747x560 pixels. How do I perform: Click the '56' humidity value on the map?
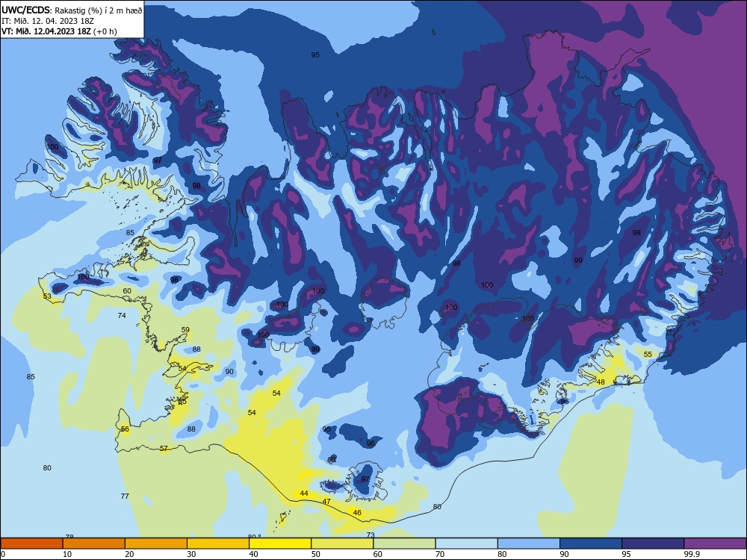(125, 429)
